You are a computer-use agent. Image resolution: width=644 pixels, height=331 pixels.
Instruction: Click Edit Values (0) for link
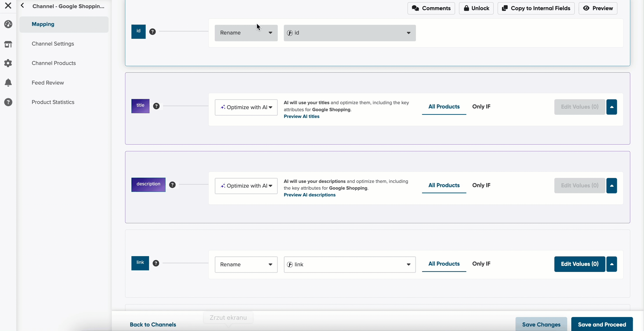click(x=579, y=264)
